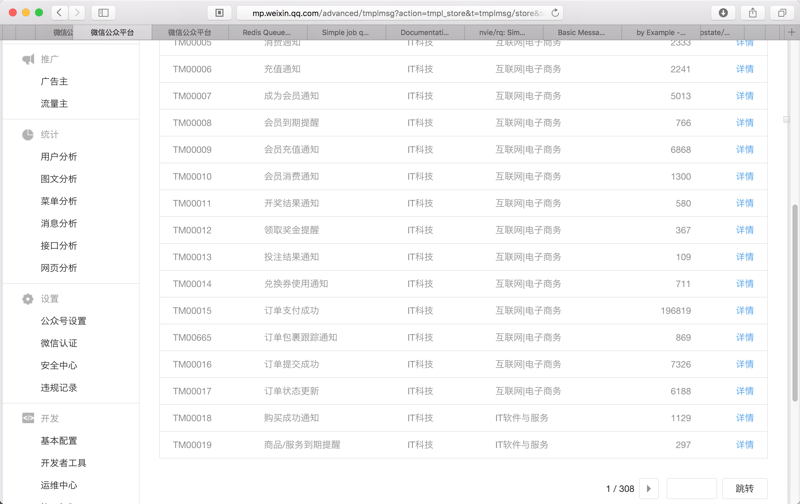Open 违规记录 in the sidebar
This screenshot has height=504, width=800.
tap(59, 388)
